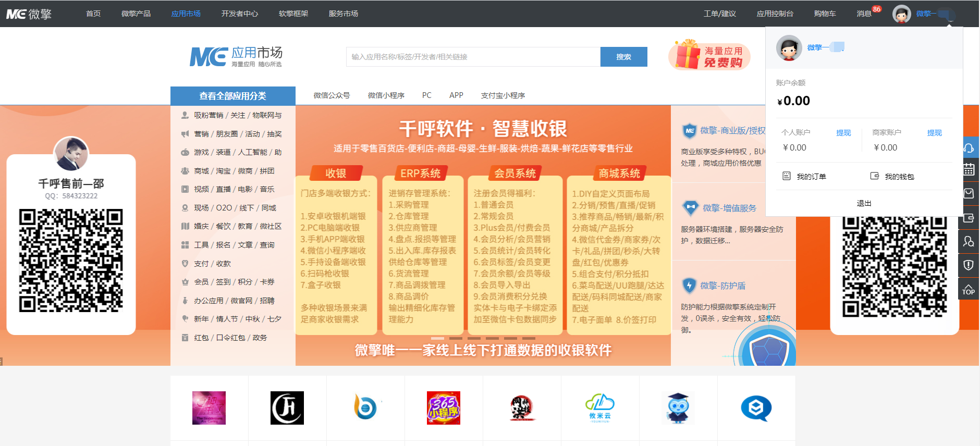Return to TOP using the sidebar button

(x=969, y=290)
